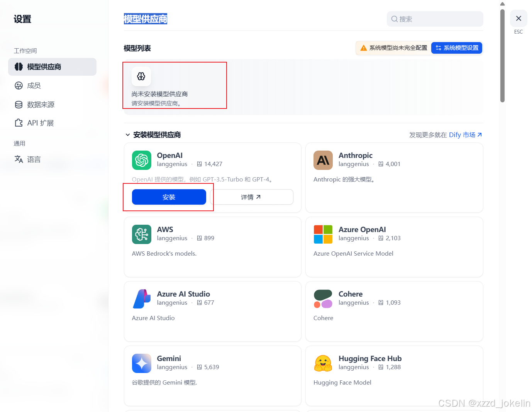Screen dimensions: 532x412
Task: Click the Hugging Face emoji logo
Action: click(323, 363)
